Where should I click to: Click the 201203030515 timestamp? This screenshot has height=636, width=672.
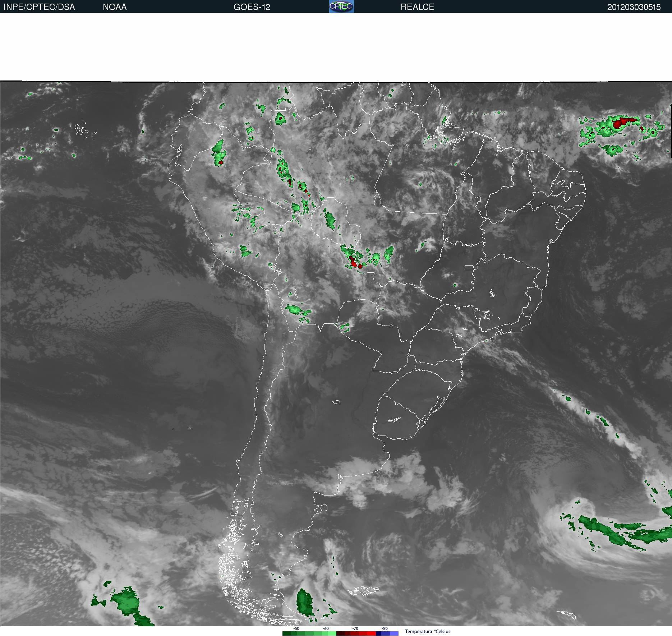tap(634, 7)
